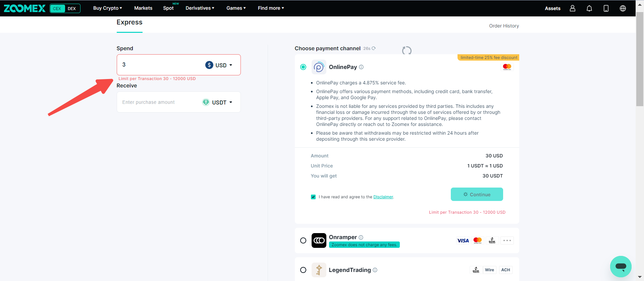Select the Onramper payment channel
Viewport: 644px width, 281px height.
tap(303, 240)
